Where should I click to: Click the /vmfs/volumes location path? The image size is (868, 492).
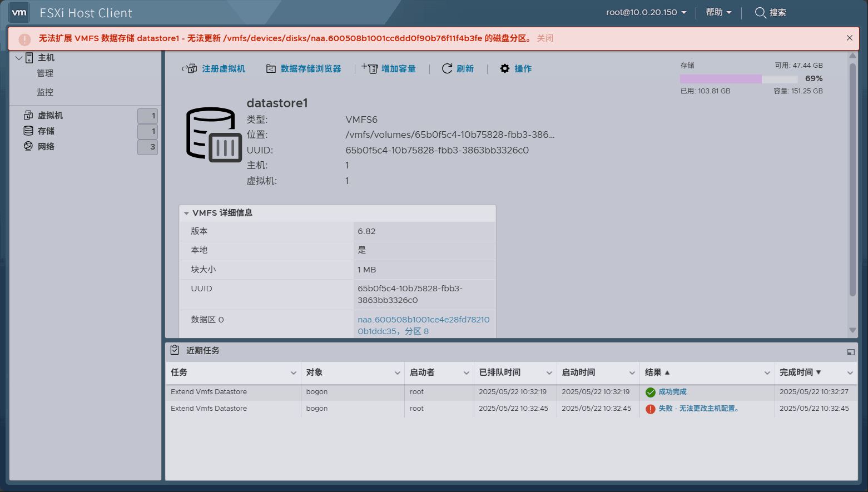tap(450, 135)
